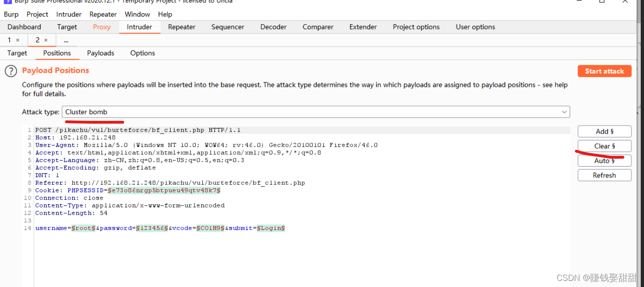The height and width of the screenshot is (287, 644).
Task: Select the Positions sub-tab
Action: click(x=57, y=53)
